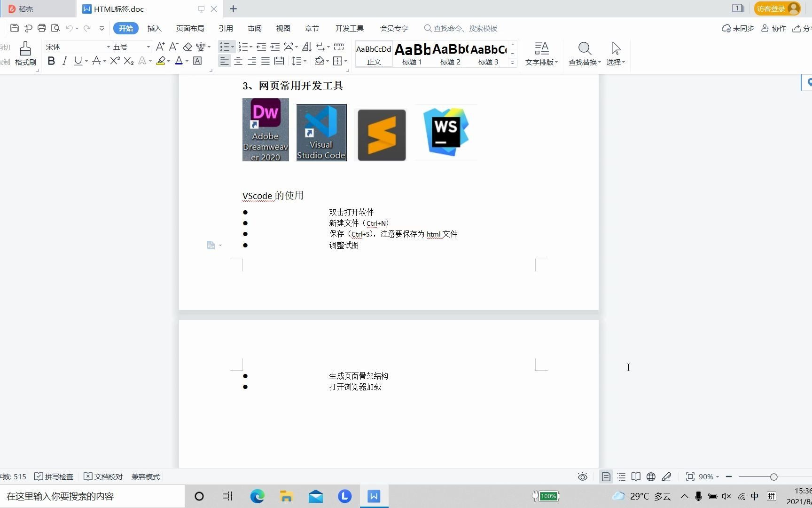Open new tab plus button
The height and width of the screenshot is (508, 812).
[x=233, y=8]
